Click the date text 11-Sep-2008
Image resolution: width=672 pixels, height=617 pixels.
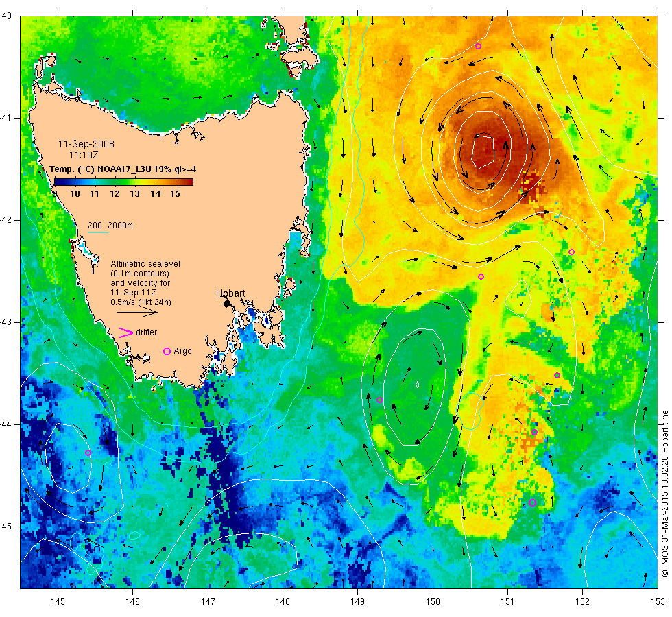click(86, 144)
